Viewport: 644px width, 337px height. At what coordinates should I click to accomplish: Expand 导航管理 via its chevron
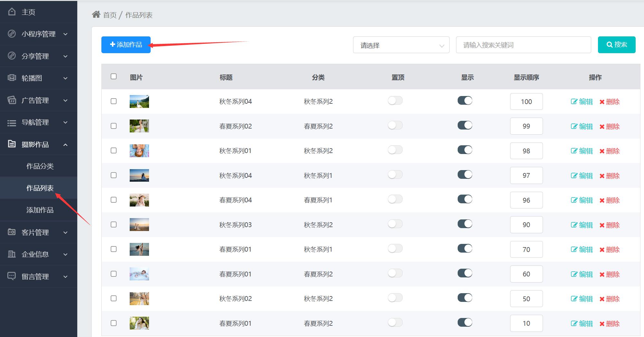tap(65, 122)
